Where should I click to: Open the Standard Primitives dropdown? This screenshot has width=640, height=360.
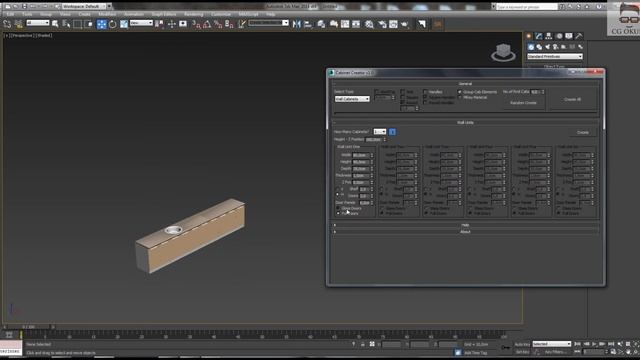point(555,56)
